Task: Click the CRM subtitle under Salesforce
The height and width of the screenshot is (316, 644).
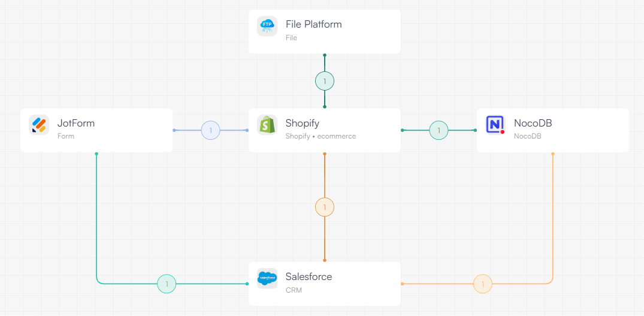Action: pos(294,290)
